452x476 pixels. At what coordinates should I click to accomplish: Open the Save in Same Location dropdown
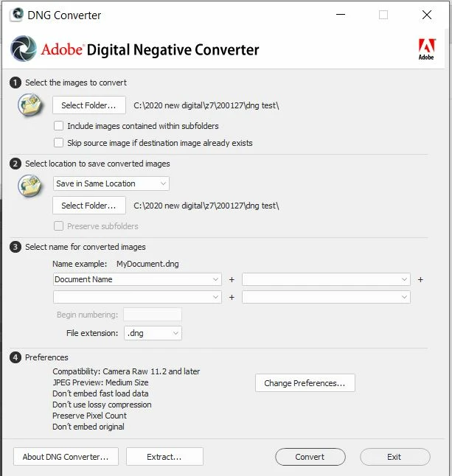tap(111, 183)
